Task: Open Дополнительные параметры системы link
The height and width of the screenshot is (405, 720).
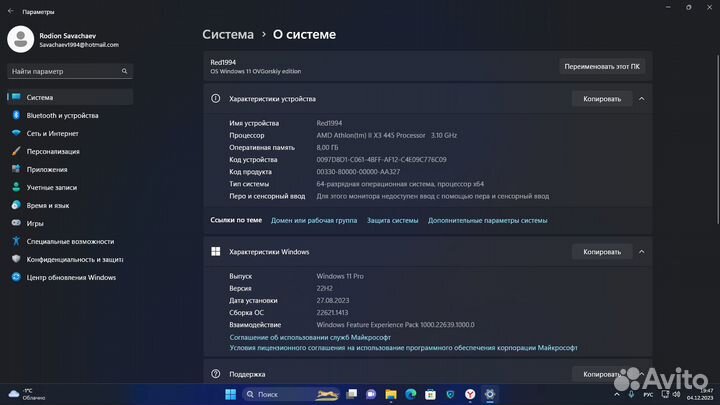Action: tap(487, 220)
